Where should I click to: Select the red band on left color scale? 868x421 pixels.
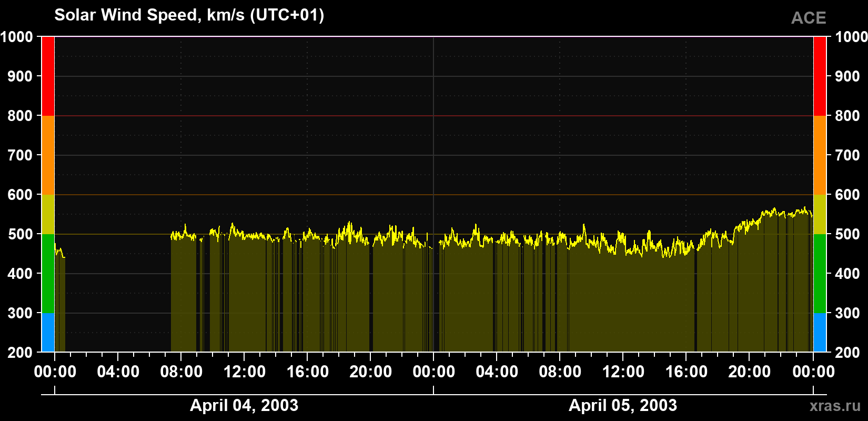(48, 76)
